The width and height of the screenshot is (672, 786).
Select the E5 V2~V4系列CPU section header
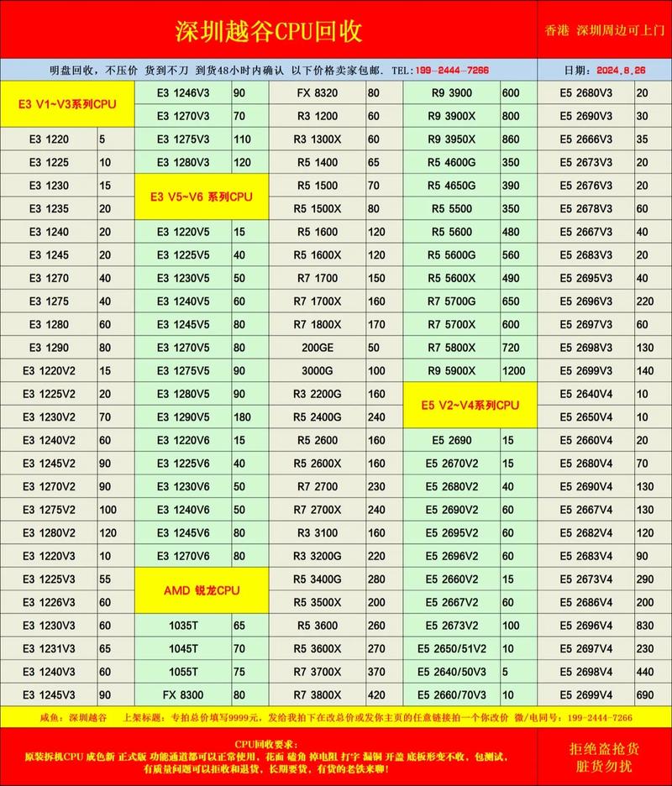(470, 405)
